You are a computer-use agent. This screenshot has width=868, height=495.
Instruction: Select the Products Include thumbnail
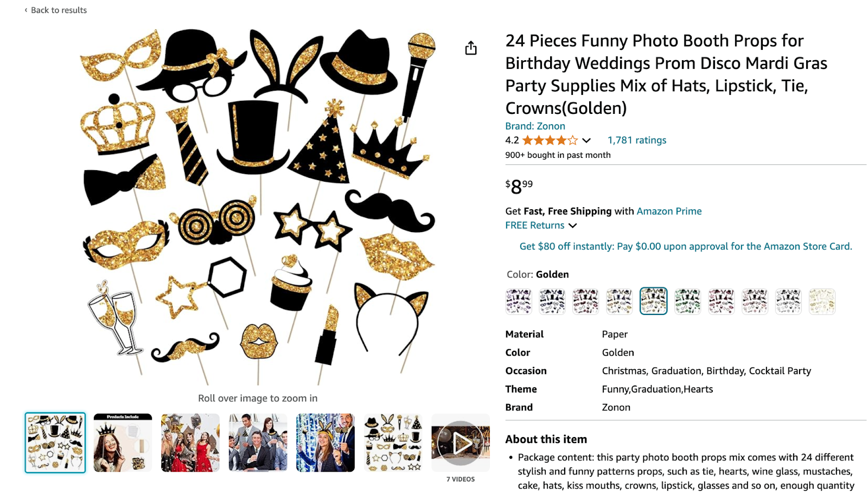[x=123, y=442]
